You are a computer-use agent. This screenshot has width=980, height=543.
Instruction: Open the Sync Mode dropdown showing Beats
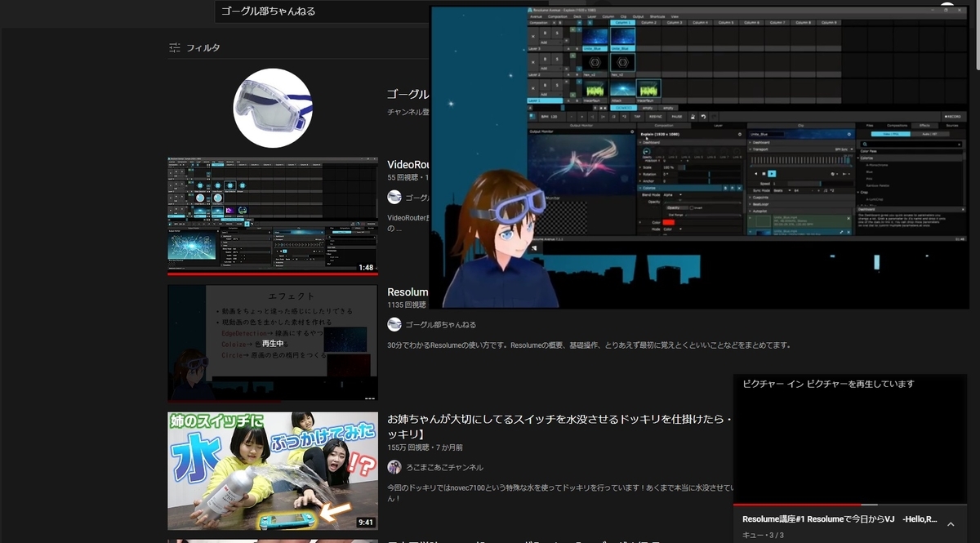pyautogui.click(x=781, y=191)
